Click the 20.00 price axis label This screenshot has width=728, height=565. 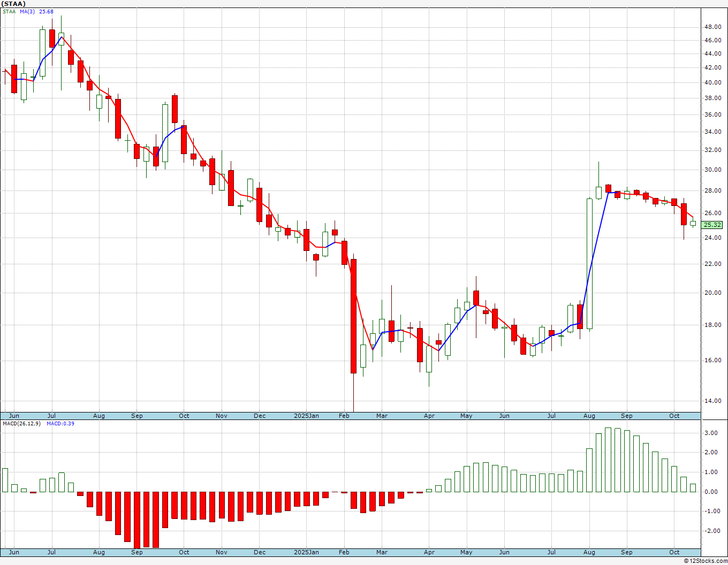(x=712, y=293)
